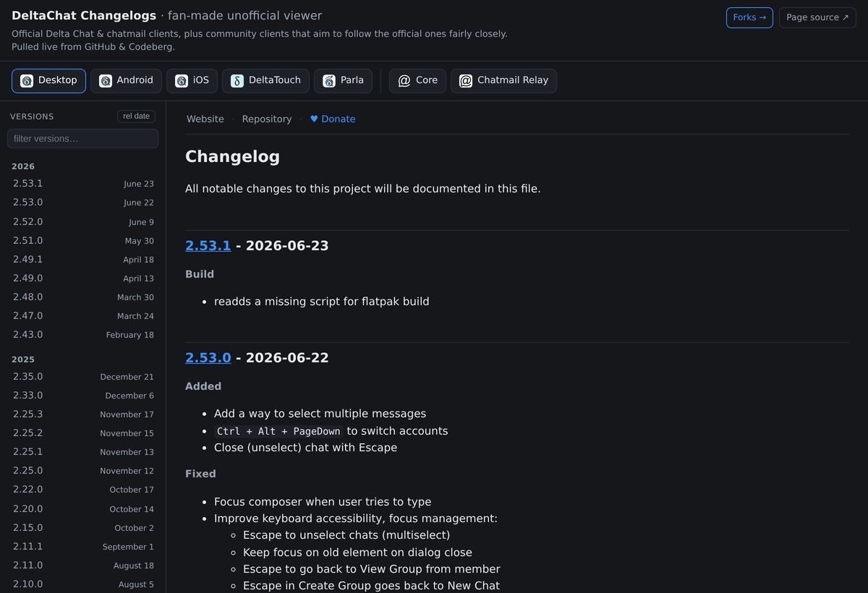Select version 2.15.0 from October 2

[x=82, y=528]
